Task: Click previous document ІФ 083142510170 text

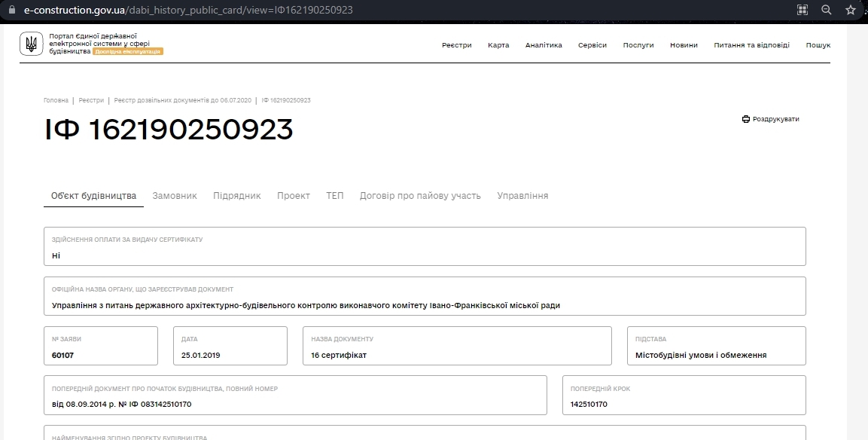Action: pos(122,404)
